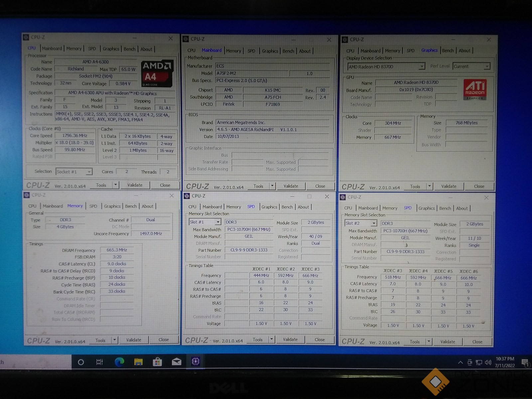This screenshot has height=399, width=532.
Task: Open Task View on the taskbar
Action: 99,362
